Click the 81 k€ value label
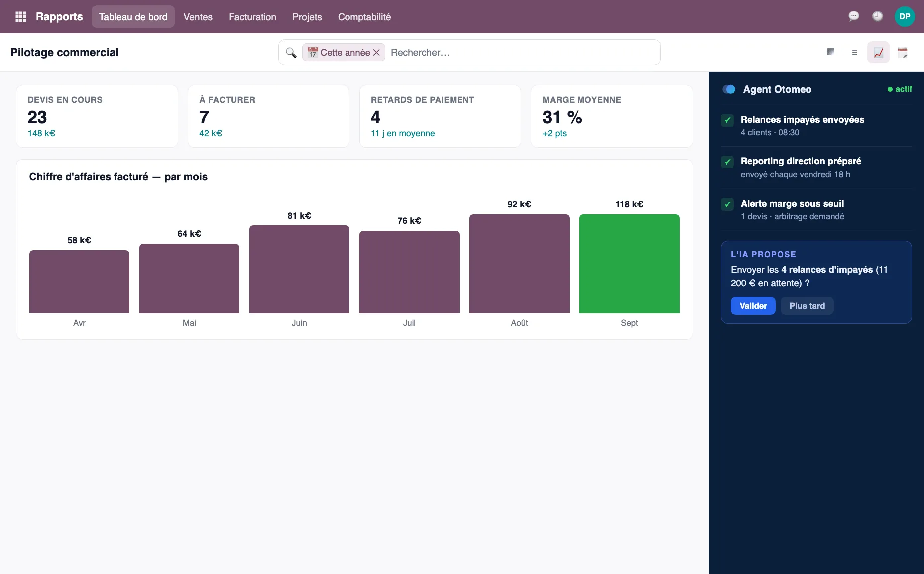924x574 pixels. (299, 216)
